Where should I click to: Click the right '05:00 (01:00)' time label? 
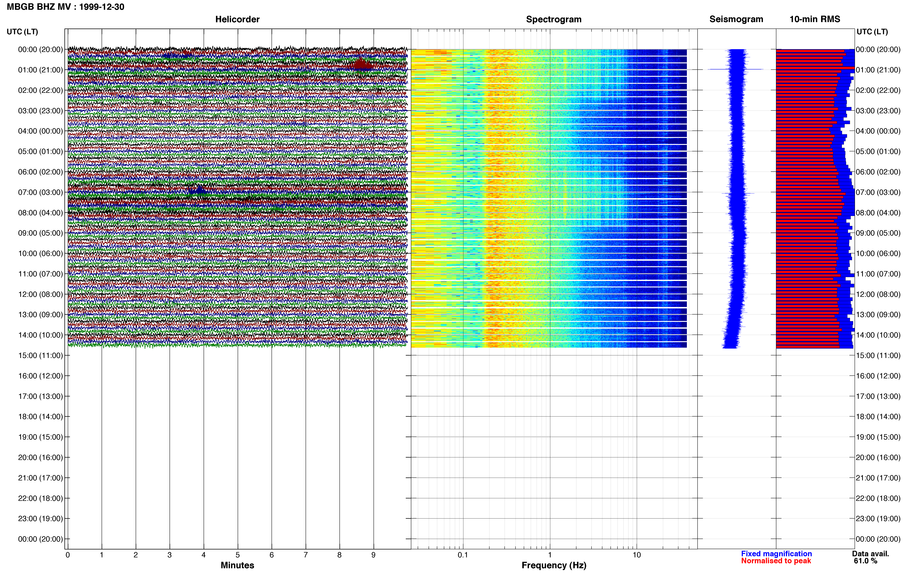point(878,152)
